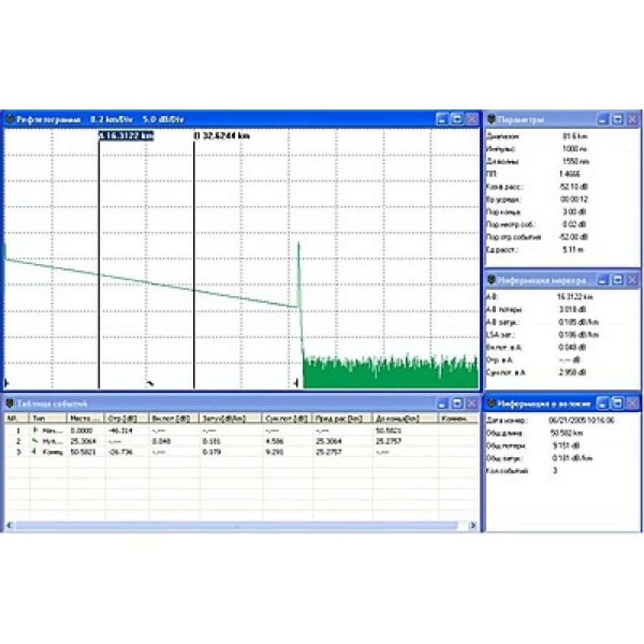The width and height of the screenshot is (644, 644).
Task: Close the Parameters panel
Action: (633, 119)
